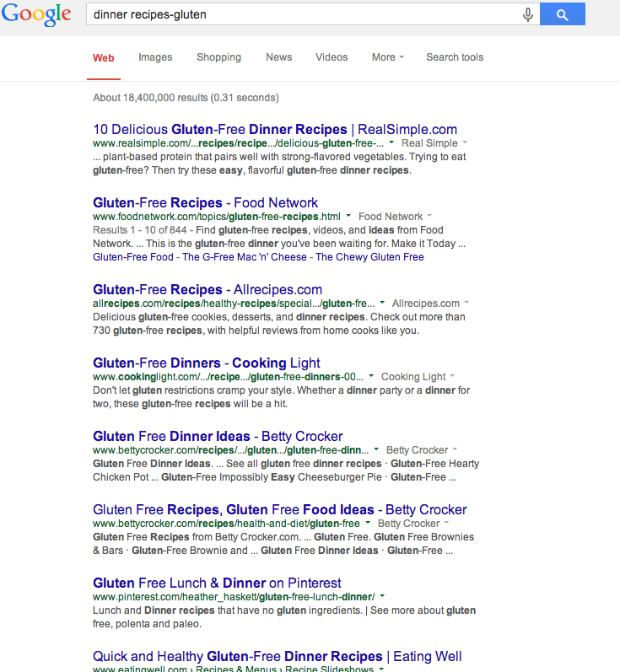
Task: Switch to Videos tab
Action: tap(332, 57)
